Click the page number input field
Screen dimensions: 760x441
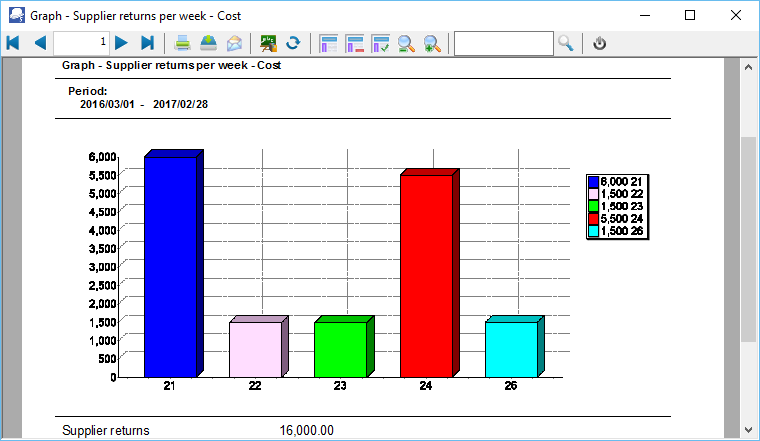81,43
